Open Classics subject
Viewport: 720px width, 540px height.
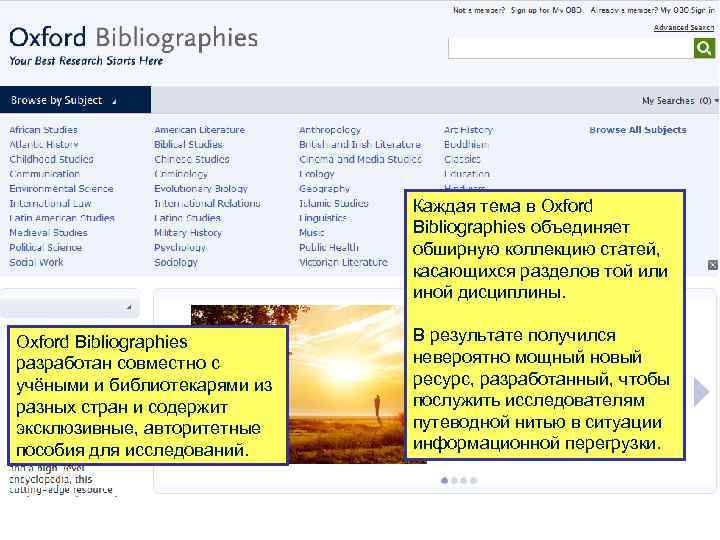(462, 159)
